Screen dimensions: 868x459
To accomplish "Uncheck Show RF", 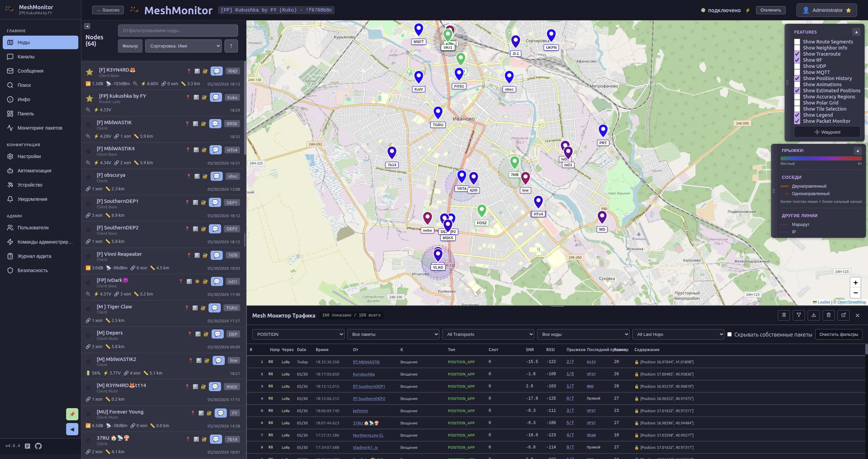I will pyautogui.click(x=797, y=60).
